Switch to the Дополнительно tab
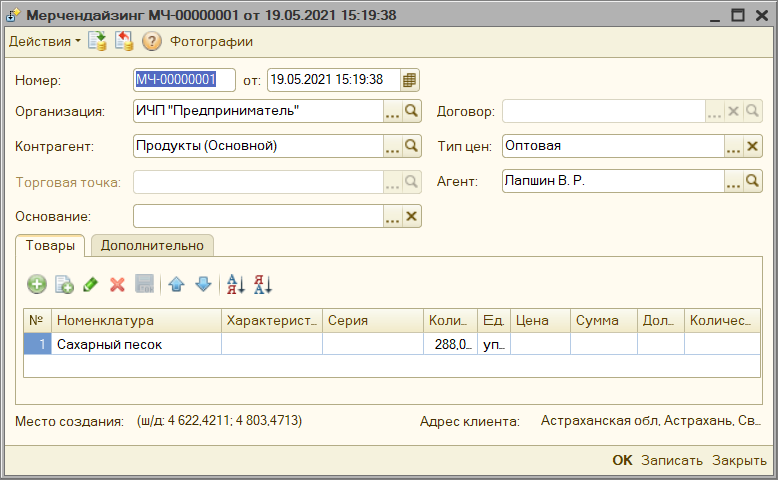The width and height of the screenshot is (778, 480). pos(152,246)
